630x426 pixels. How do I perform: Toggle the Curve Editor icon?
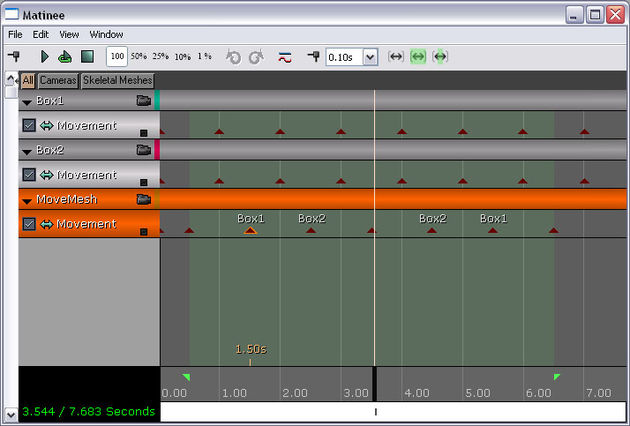[x=285, y=57]
